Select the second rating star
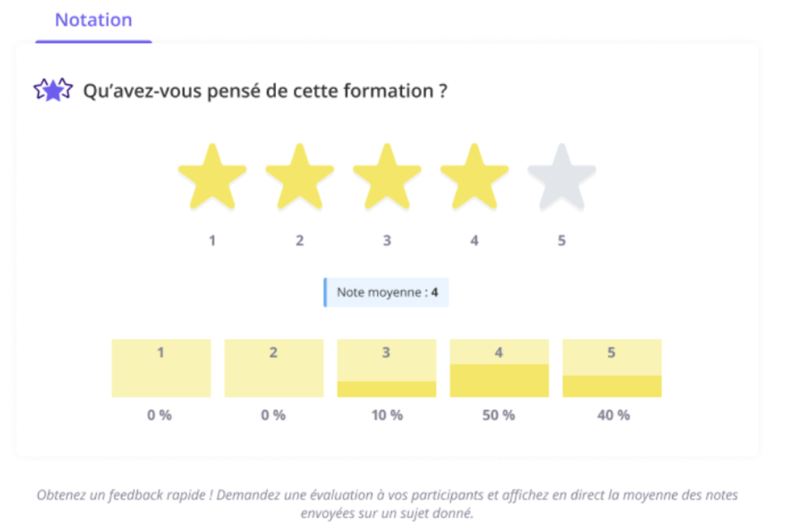796x532 pixels. (x=300, y=178)
